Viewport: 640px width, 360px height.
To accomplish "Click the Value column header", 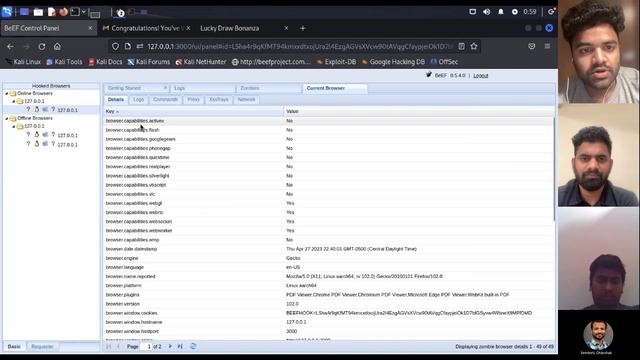I will click(419, 111).
